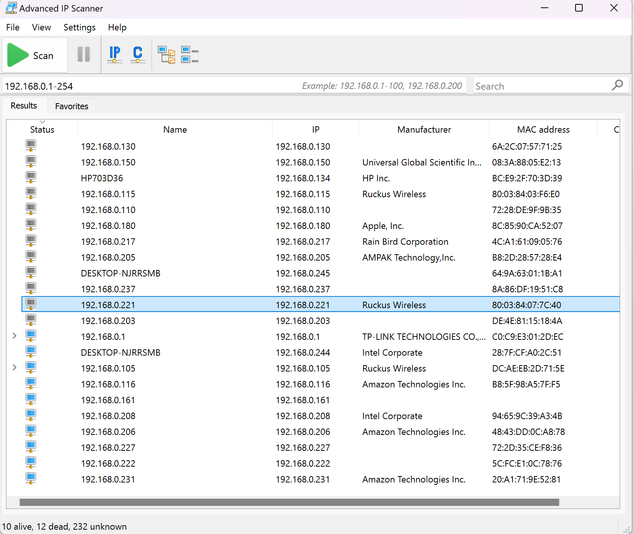The width and height of the screenshot is (634, 534).
Task: Open the View menu
Action: 41,28
